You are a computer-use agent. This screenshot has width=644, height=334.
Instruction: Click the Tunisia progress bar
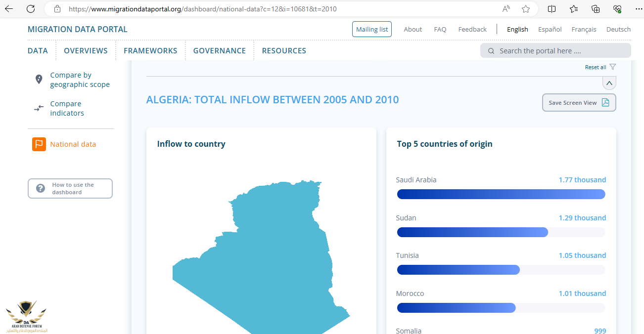click(501, 270)
